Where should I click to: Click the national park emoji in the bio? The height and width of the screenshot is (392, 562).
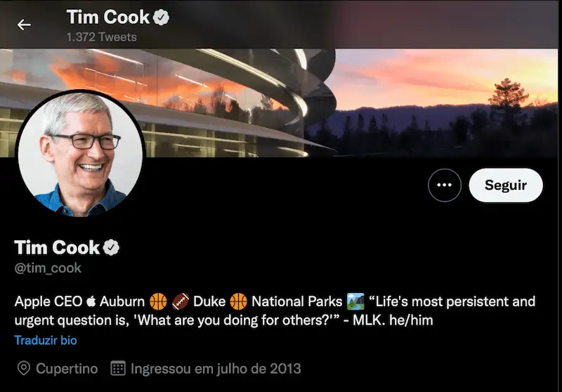point(355,302)
